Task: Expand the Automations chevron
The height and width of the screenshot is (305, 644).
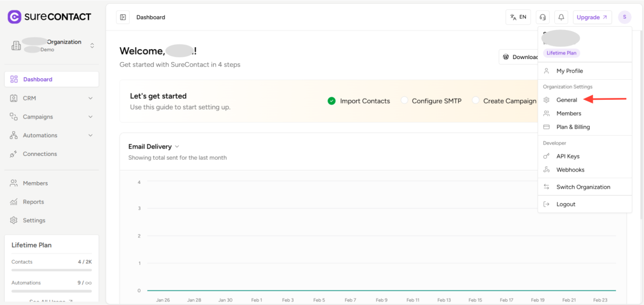Action: (90, 136)
